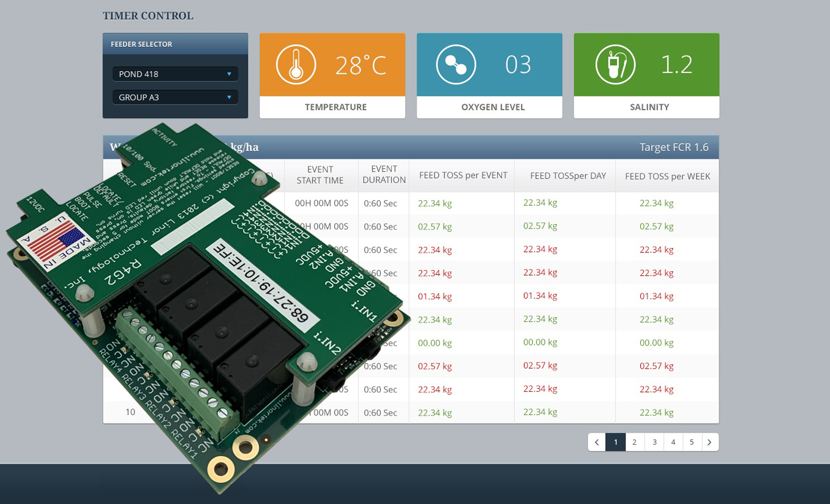Select pagination page 2
Viewport: 830px width, 504px height.
[635, 442]
